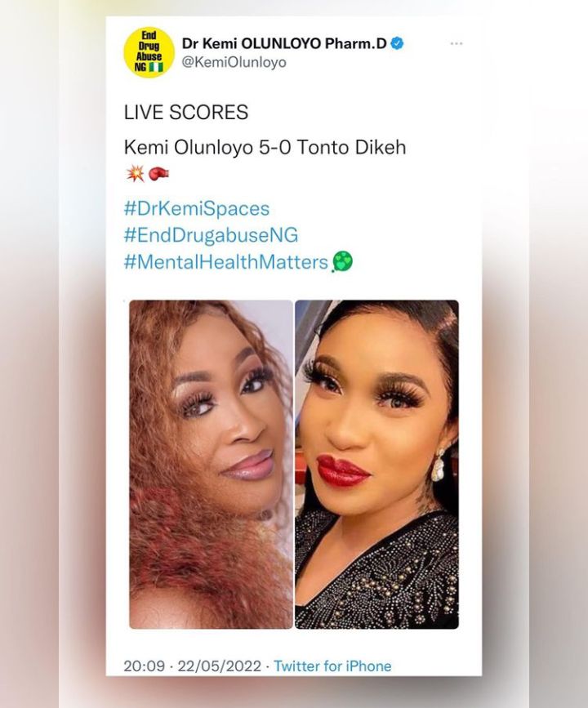Open the left photo with curly red hair
The width and height of the screenshot is (588, 708).
[211, 464]
